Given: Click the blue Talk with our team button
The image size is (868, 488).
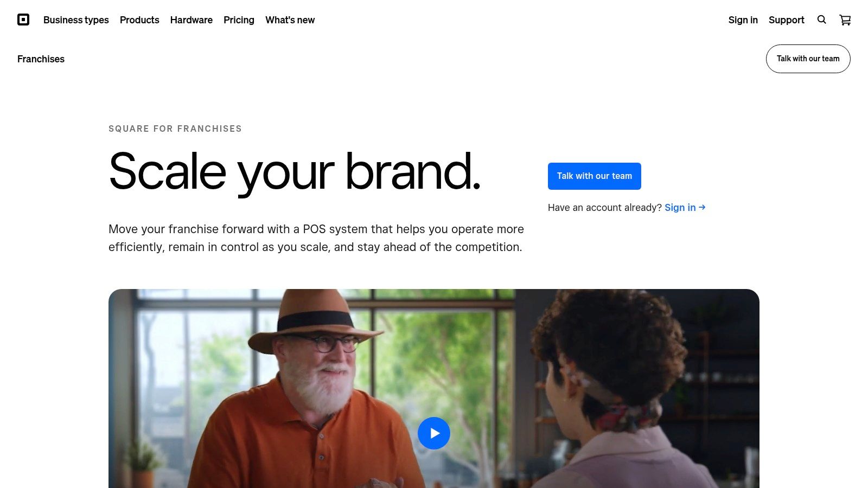Looking at the screenshot, I should coord(595,176).
